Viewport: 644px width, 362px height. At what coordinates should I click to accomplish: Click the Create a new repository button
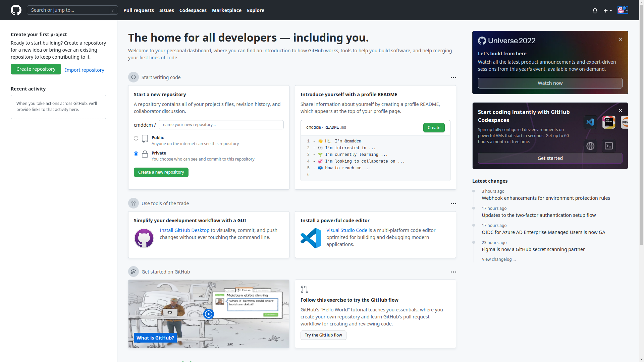161,172
